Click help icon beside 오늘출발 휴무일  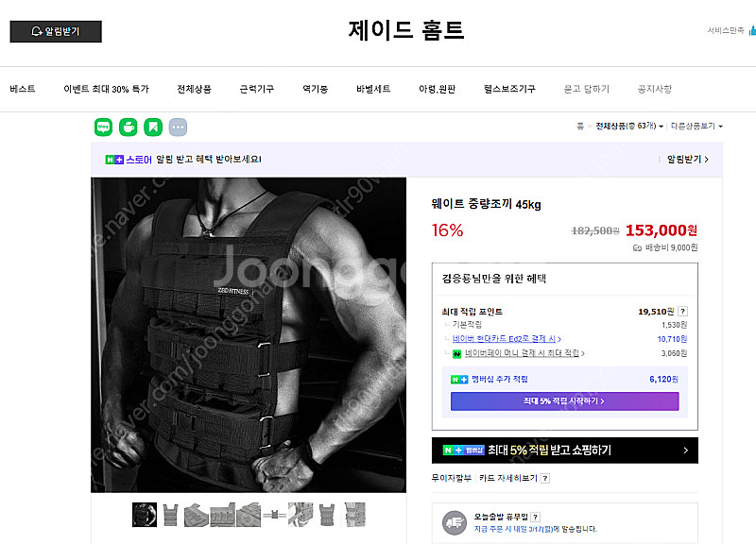pos(535,517)
